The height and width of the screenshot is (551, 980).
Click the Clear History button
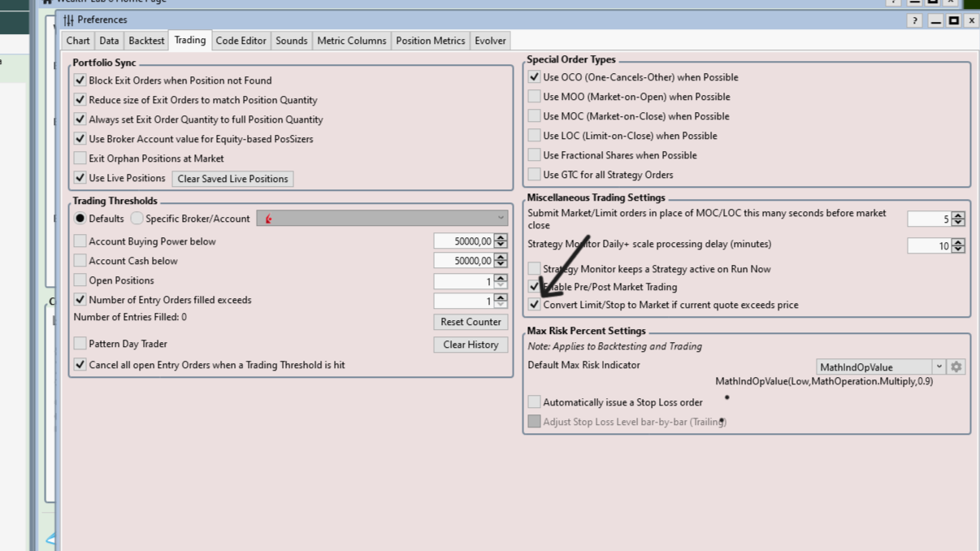[x=470, y=345]
